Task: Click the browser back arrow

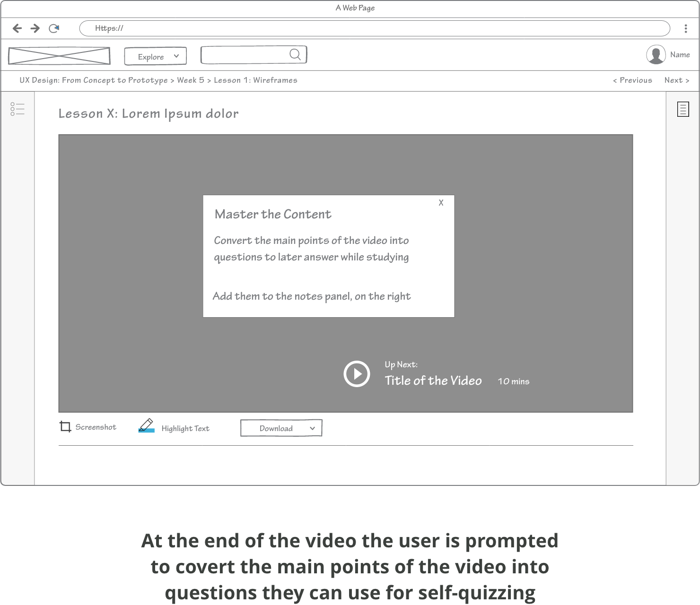Action: click(17, 28)
